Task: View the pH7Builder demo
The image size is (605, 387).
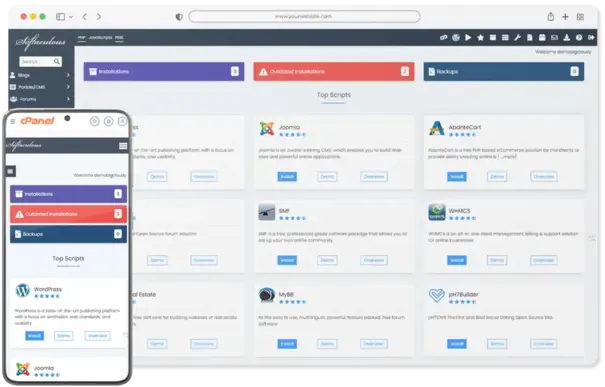Action: pos(497,344)
